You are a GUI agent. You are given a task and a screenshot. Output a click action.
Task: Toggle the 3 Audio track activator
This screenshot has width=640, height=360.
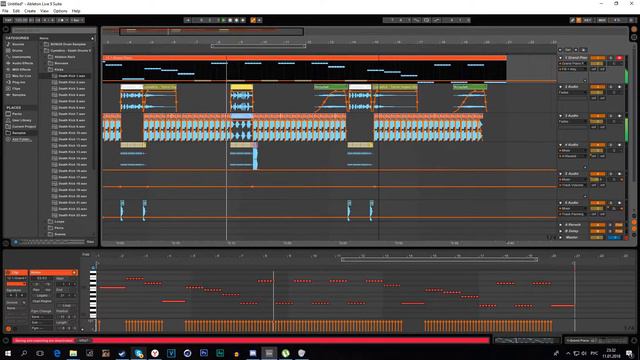pos(597,116)
